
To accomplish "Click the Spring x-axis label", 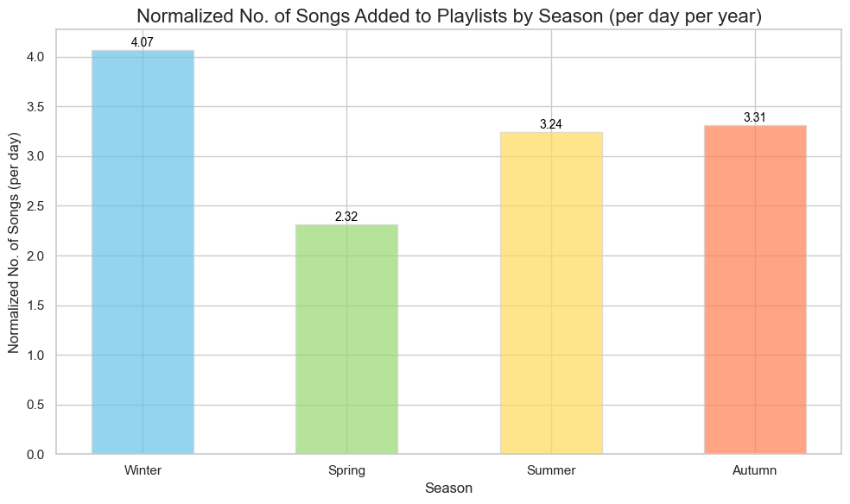I will (x=347, y=470).
